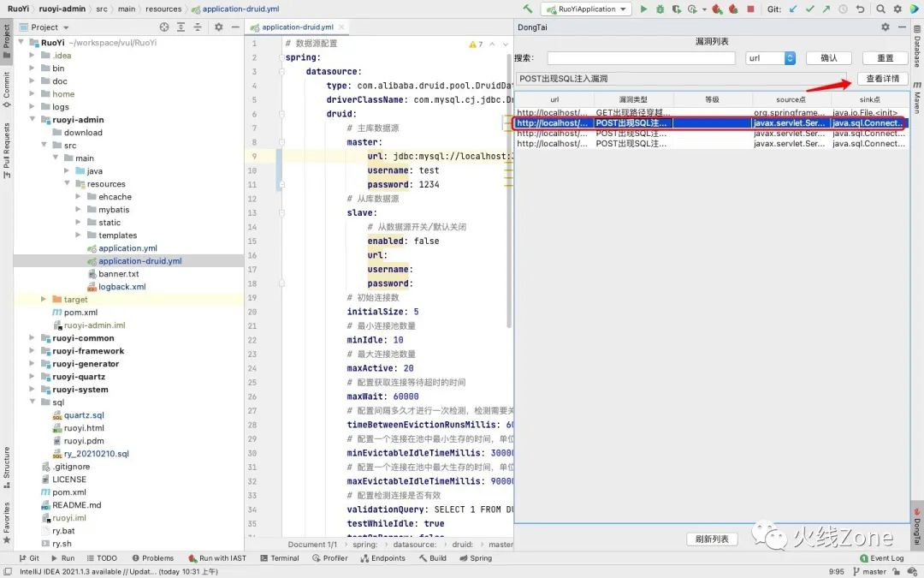Open the Endpoints tool tab
Viewport: 924px width, 578px height.
point(383,558)
